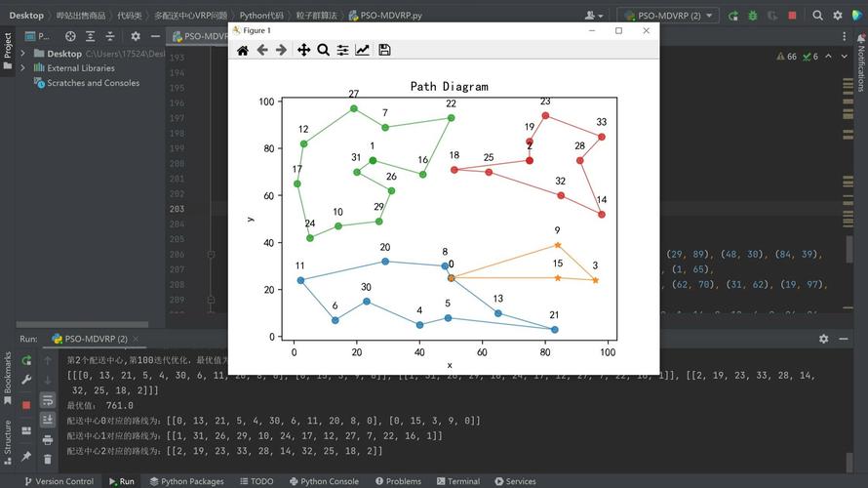This screenshot has height=488, width=868.
Task: Stop the running process with red square
Action: pos(25,403)
